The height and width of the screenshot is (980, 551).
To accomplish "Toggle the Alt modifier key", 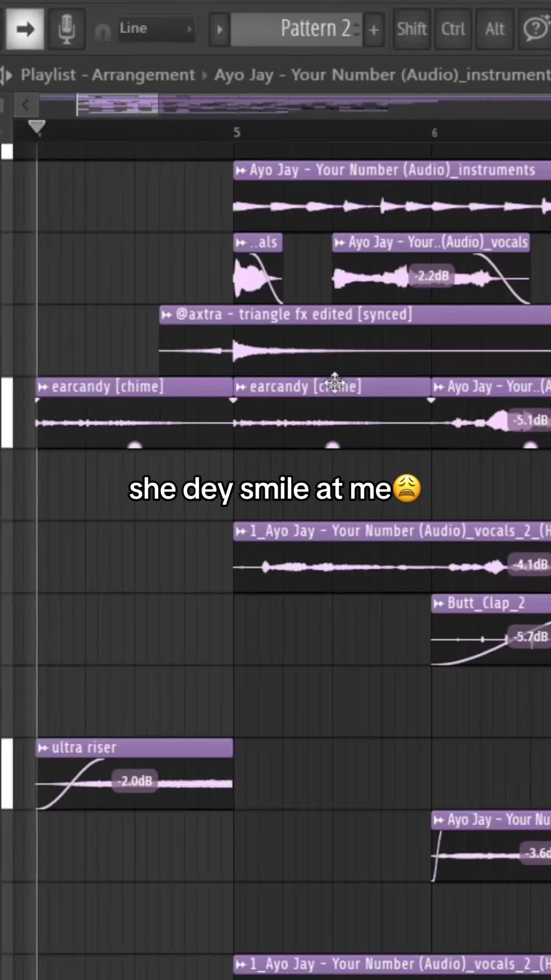I will pos(495,29).
